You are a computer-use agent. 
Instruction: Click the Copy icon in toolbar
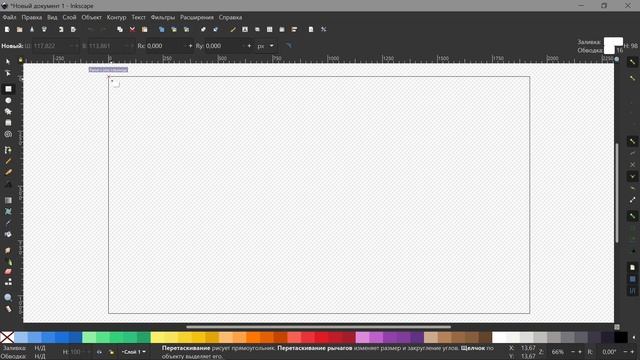tap(120, 29)
